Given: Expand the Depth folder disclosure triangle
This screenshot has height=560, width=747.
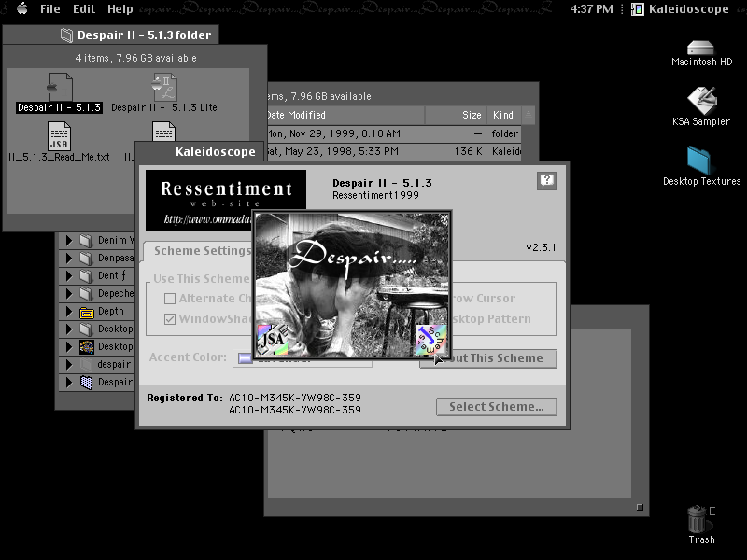Looking at the screenshot, I should click(69, 312).
